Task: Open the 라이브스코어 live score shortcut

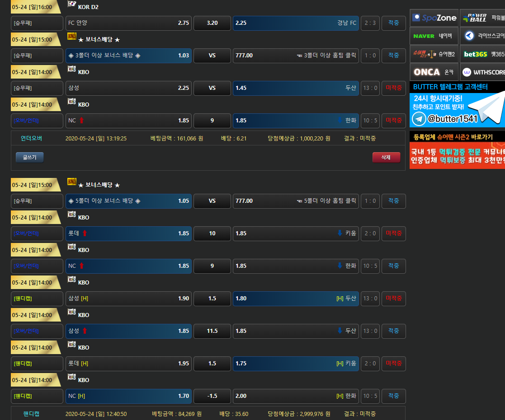Action: (x=482, y=36)
